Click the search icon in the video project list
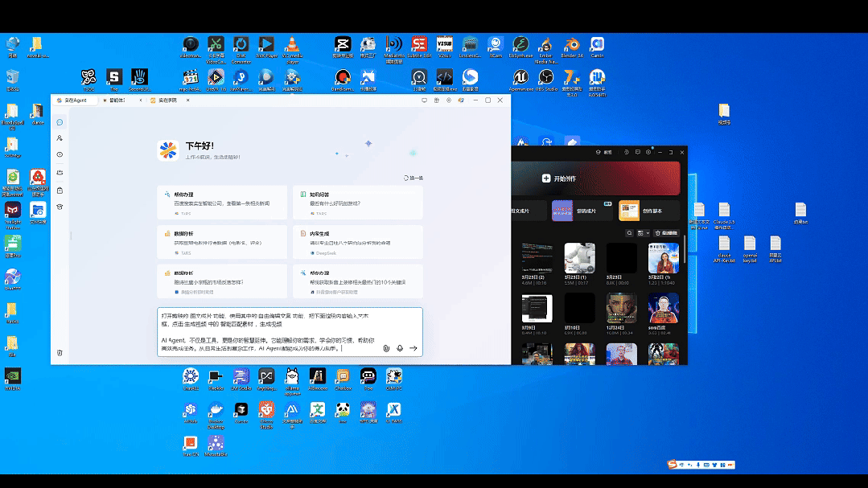This screenshot has width=868, height=488. tap(630, 233)
